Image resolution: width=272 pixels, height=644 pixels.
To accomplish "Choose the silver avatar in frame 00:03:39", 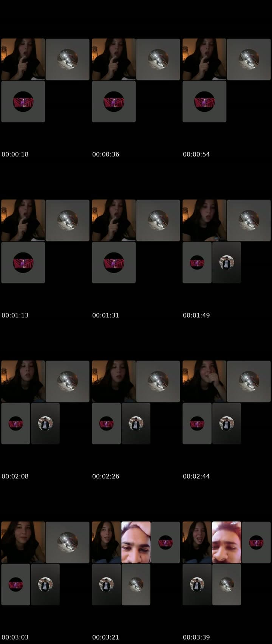I will tap(227, 585).
